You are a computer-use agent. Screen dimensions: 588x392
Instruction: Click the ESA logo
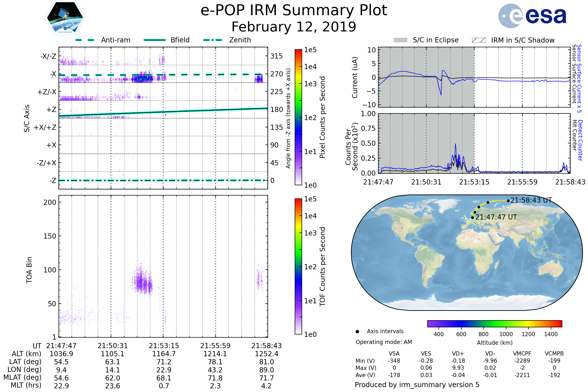[532, 16]
